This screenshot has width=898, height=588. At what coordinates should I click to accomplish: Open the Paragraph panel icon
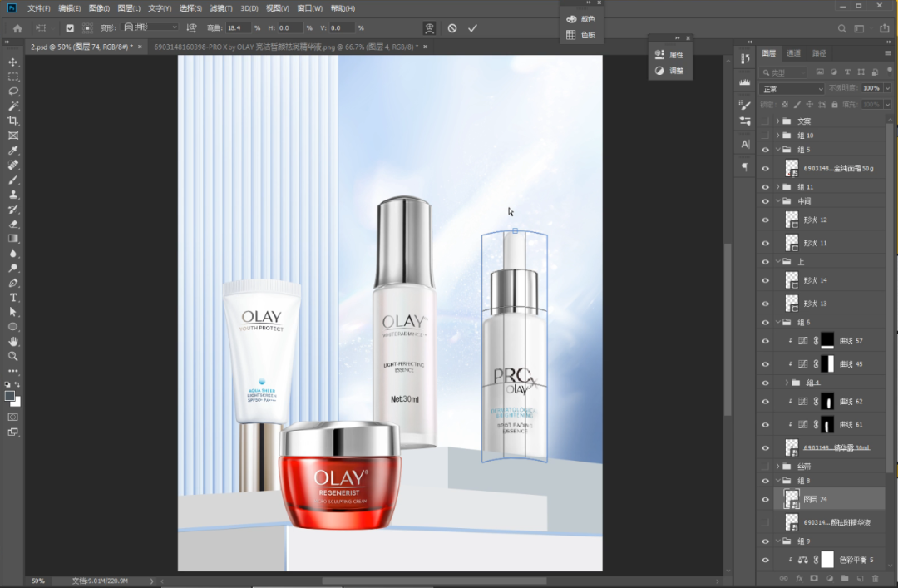(744, 167)
